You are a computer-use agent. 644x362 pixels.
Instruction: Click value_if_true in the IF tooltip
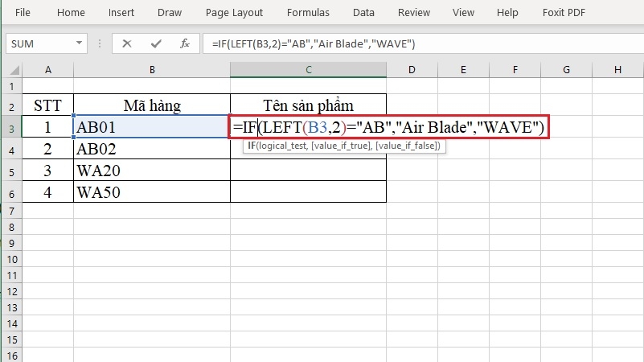[340, 146]
